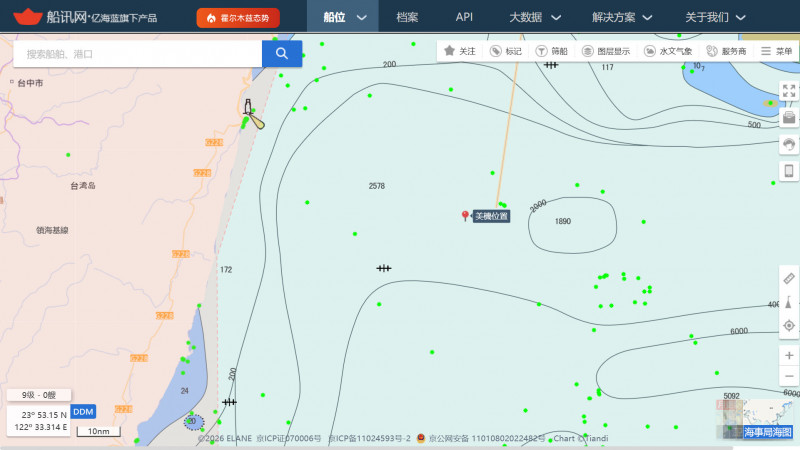Click the locate-target crosshair icon
Viewport: 800px width, 450px height.
(789, 325)
